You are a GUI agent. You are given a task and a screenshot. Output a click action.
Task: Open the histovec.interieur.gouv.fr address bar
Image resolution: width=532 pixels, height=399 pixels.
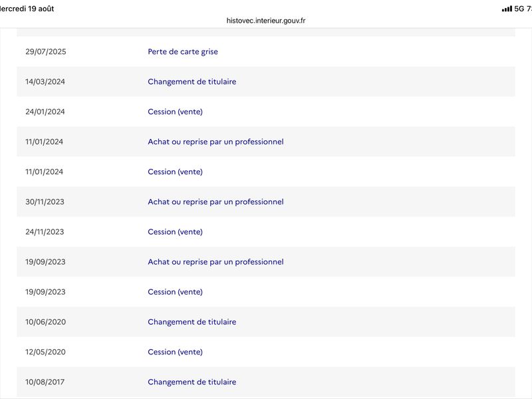(265, 21)
